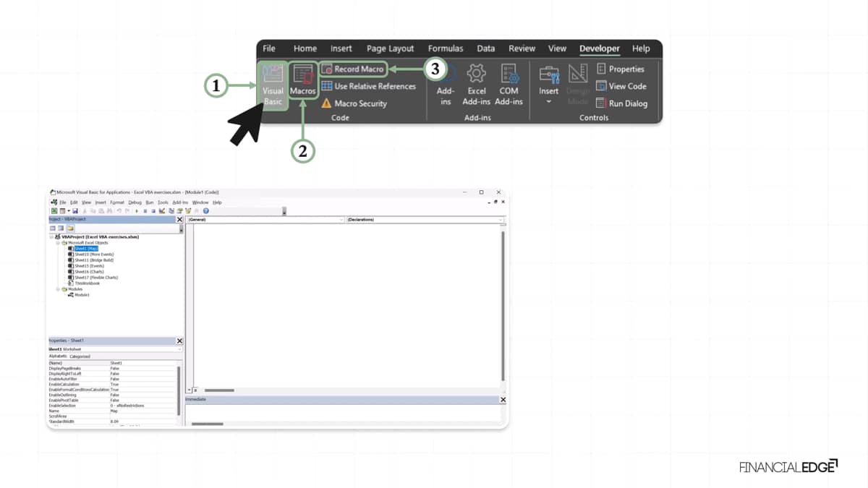Screen dimensions: 868x488
Task: Select ThisWorkbook in project tree
Action: pos(87,283)
